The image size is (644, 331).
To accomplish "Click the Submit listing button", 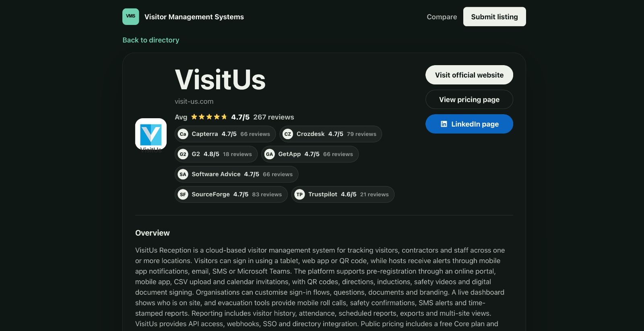I will point(494,16).
